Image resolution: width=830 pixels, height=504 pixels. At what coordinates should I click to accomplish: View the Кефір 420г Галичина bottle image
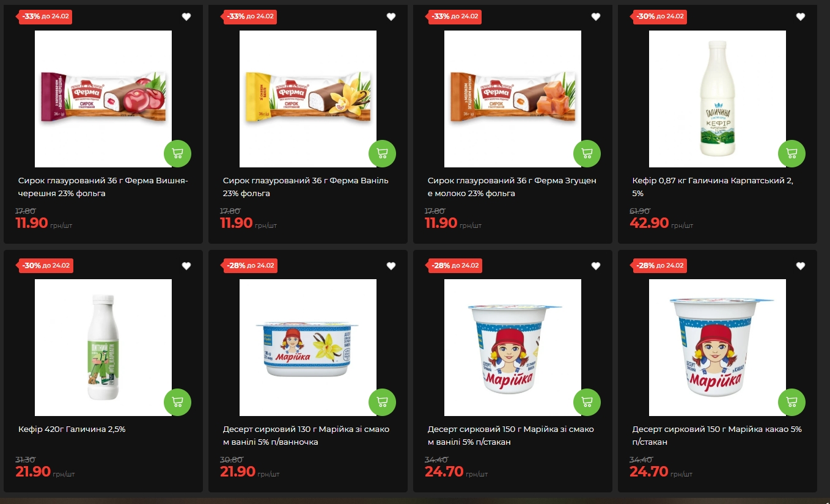(x=103, y=348)
